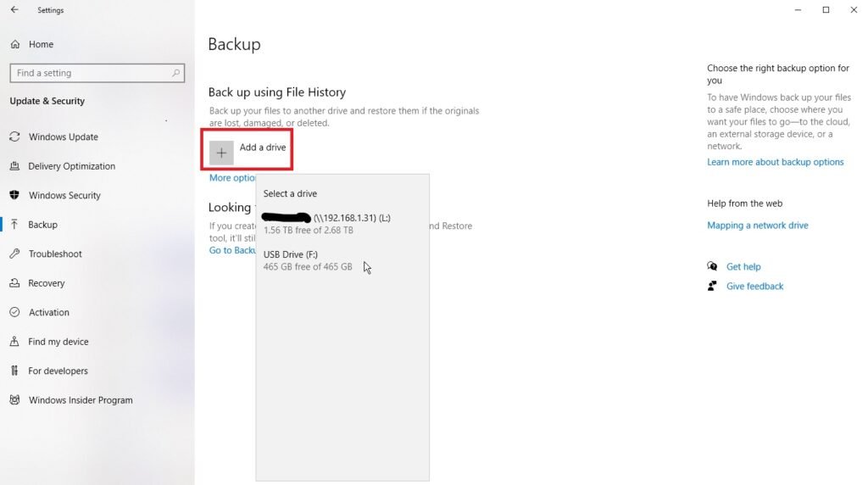Click the For developers tools icon
The image size is (868, 485).
pos(15,371)
